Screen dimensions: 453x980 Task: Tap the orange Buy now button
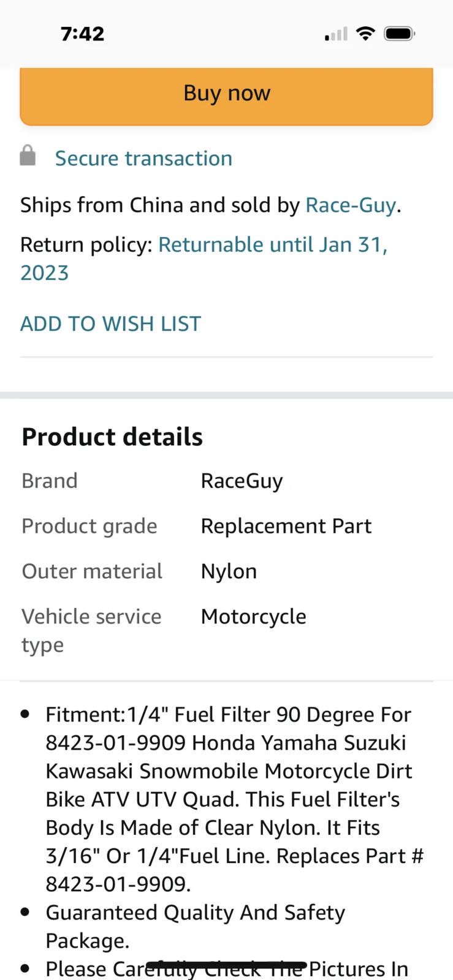226,94
